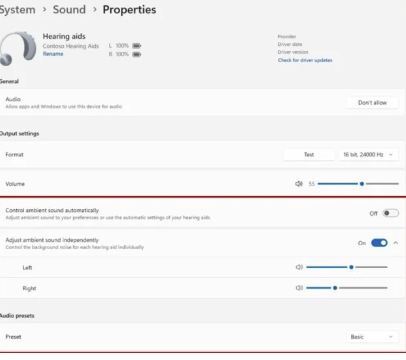Viewport: 406px width, 360px height.
Task: Click the Rename link
Action: 53,54
